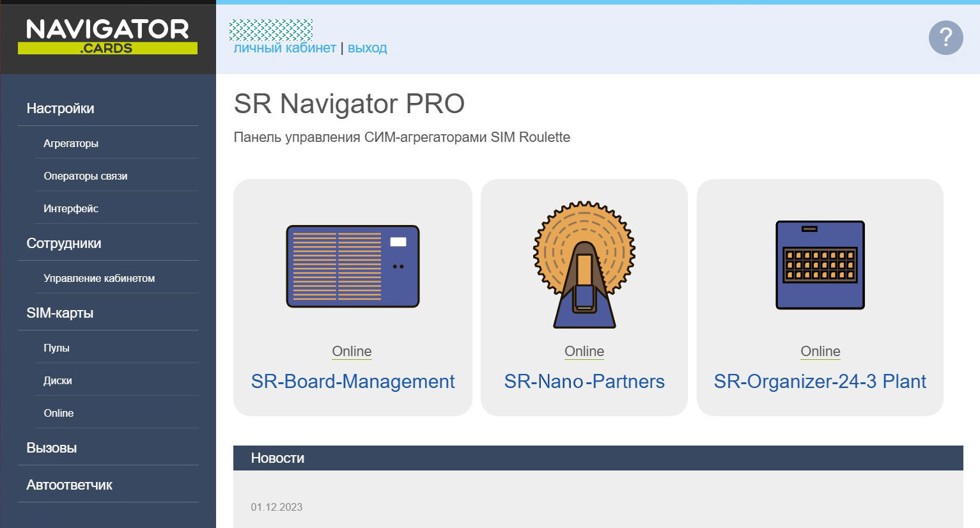Click the SR-Organizer-24-3 Plant device icon
This screenshot has width=980, height=528.
(820, 265)
